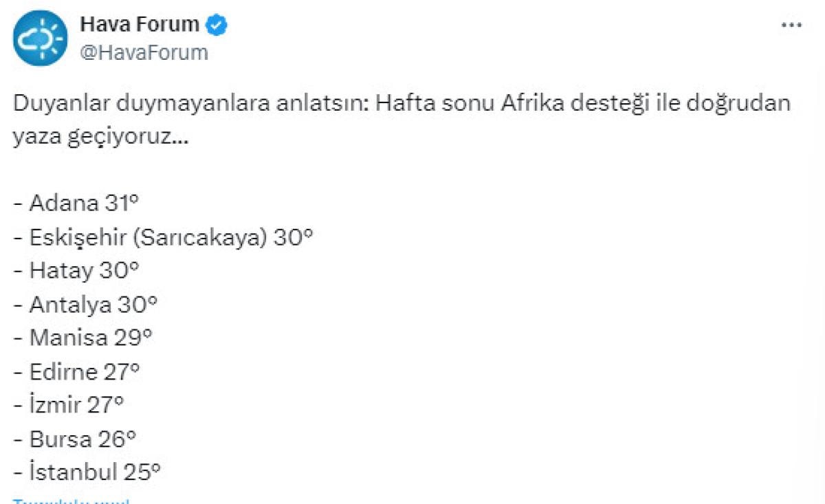Click the Hatay 30° entry
This screenshot has height=504, width=825.
(x=76, y=270)
